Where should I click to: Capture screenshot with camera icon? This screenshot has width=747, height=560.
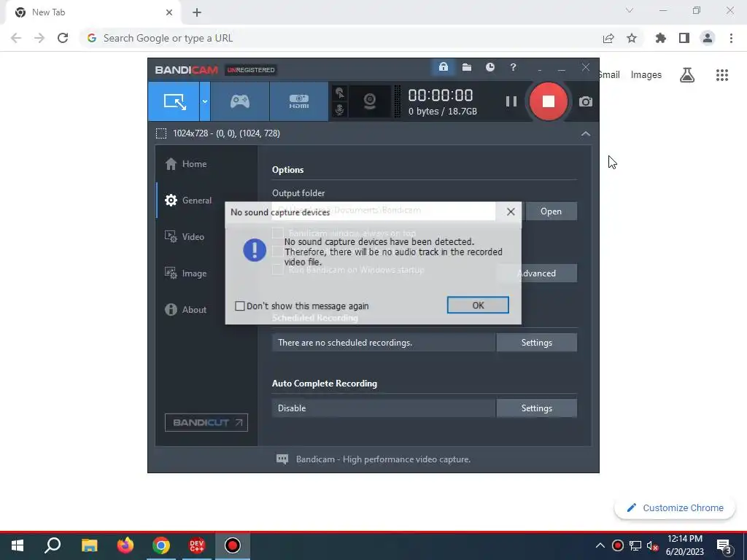tap(586, 101)
